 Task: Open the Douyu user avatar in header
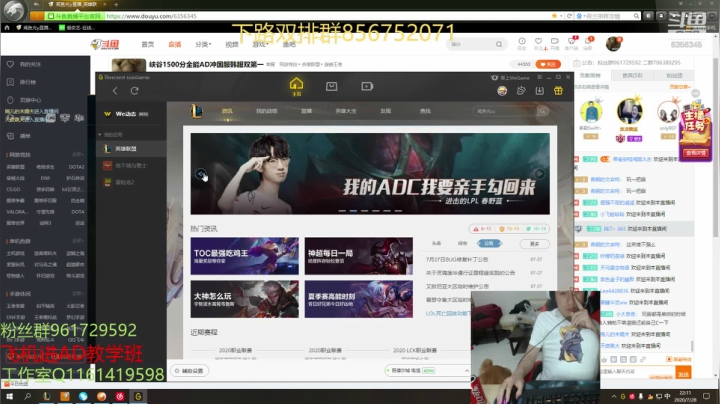coord(613,44)
